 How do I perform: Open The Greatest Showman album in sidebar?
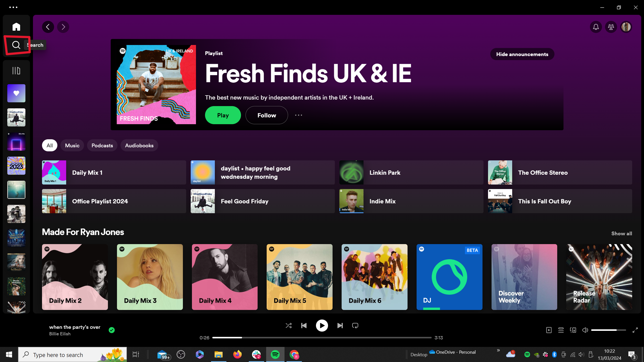tap(16, 238)
